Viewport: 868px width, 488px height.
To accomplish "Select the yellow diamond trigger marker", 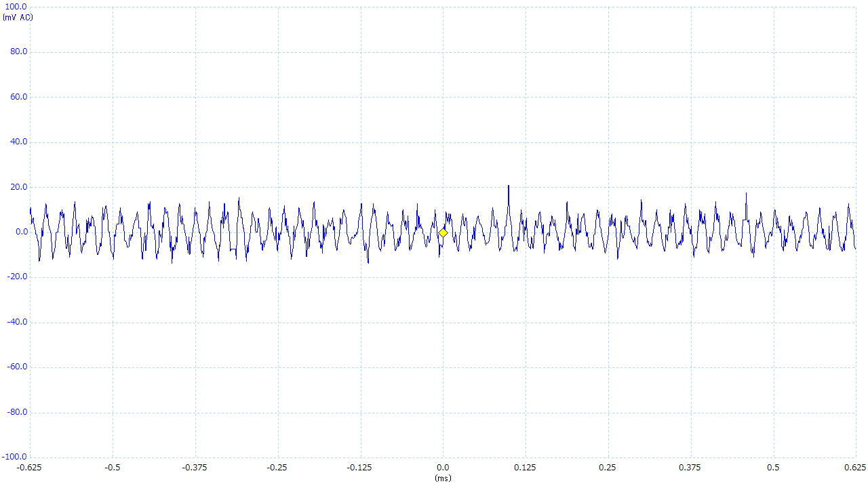I will click(443, 232).
